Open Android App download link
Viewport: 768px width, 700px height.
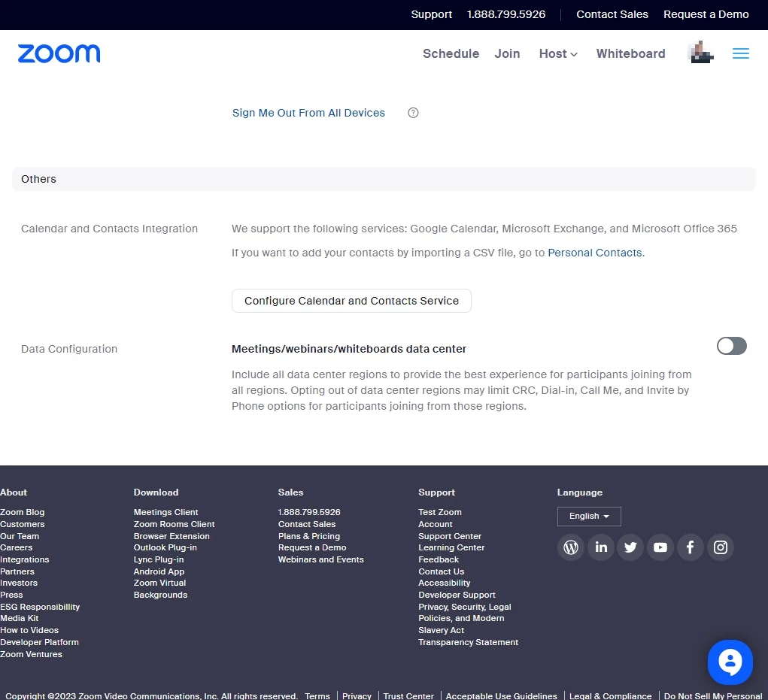click(x=159, y=571)
